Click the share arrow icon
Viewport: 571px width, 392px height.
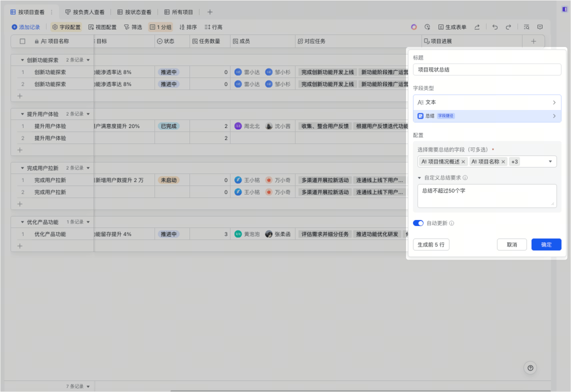pos(477,27)
